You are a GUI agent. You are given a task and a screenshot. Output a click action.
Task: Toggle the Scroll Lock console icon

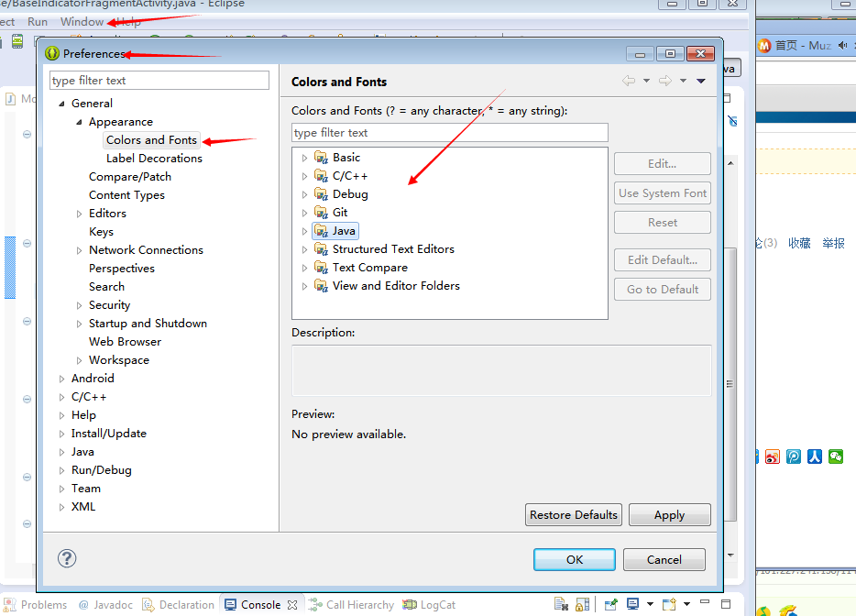tap(583, 604)
